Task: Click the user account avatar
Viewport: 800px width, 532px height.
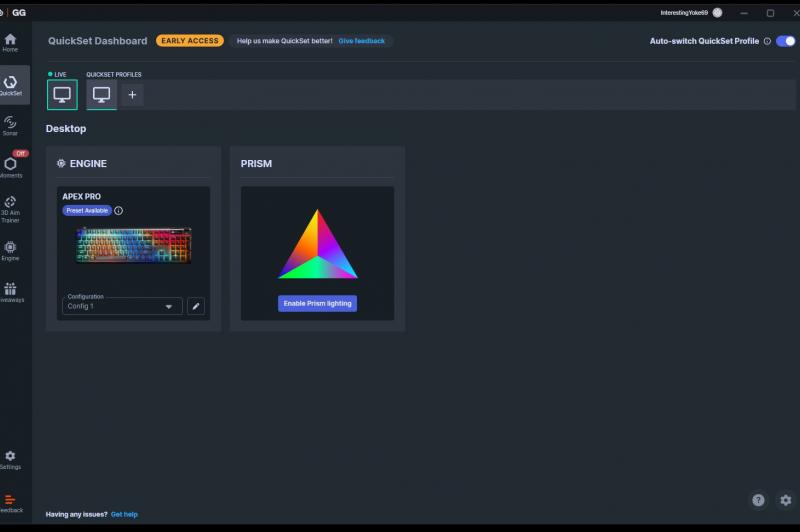Action: 717,13
